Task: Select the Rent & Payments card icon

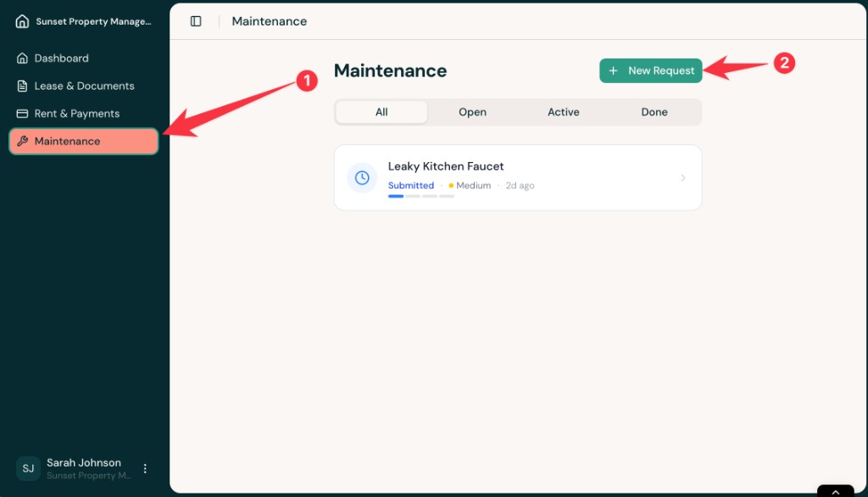Action: click(20, 113)
